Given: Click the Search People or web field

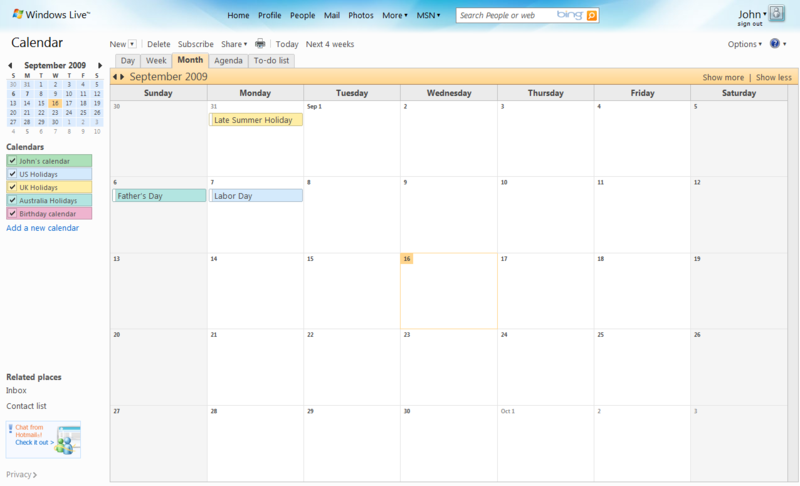Looking at the screenshot, I should 505,15.
